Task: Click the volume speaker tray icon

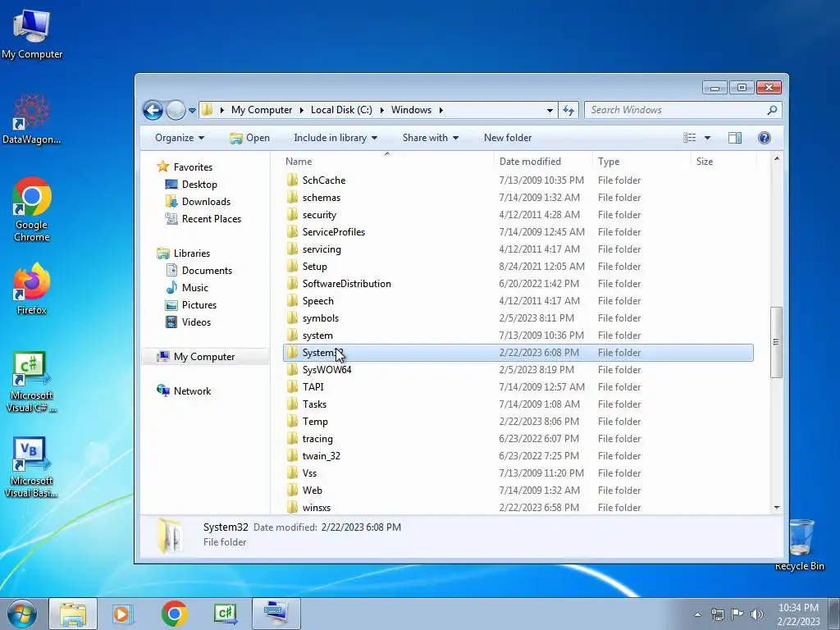Action: 757,614
